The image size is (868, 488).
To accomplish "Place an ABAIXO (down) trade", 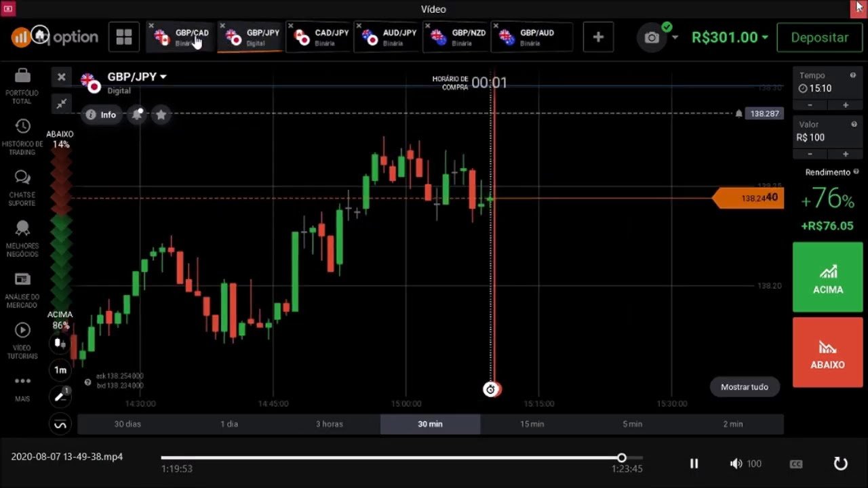I will pyautogui.click(x=828, y=352).
